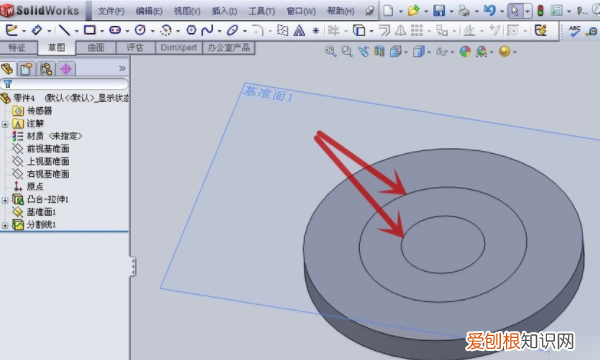Click the Rapid Sketch icon
600x360 pixels.
(x=541, y=30)
